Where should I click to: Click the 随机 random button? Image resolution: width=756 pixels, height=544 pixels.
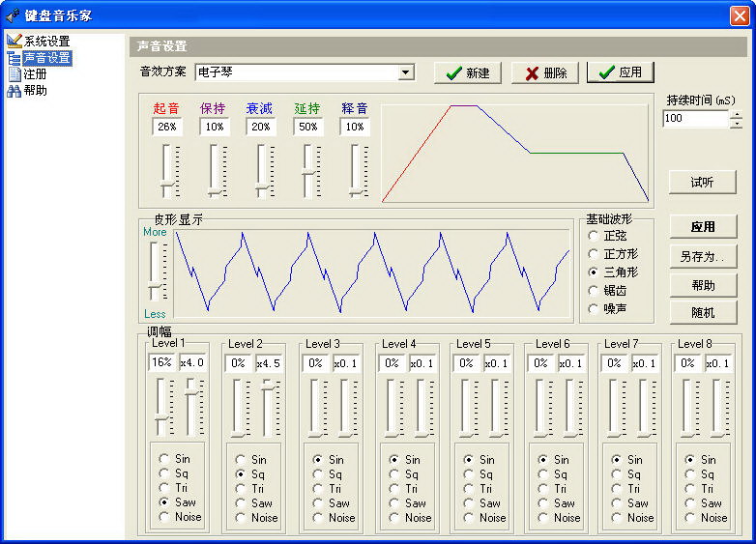[703, 313]
